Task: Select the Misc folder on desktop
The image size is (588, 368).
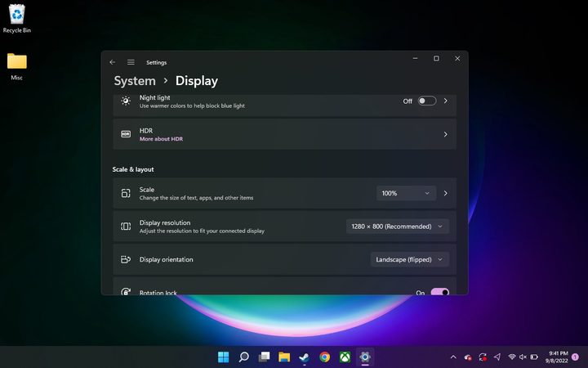Action: 17,67
